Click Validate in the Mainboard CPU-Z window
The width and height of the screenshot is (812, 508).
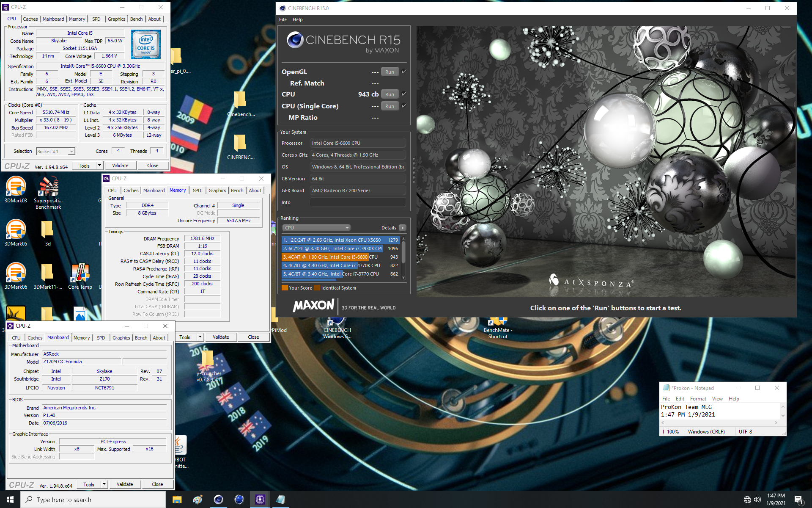[125, 484]
